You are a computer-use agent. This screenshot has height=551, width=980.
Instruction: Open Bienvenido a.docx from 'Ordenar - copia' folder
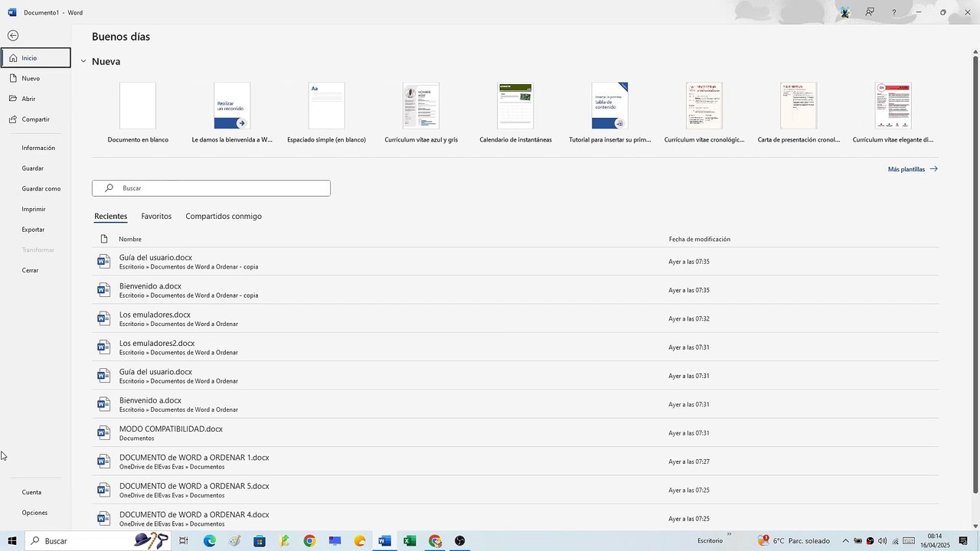[514, 290]
